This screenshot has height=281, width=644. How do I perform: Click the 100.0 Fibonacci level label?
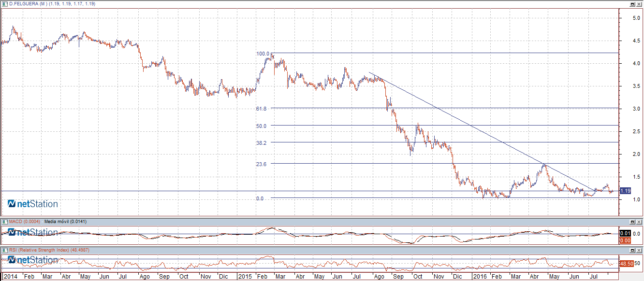click(x=263, y=54)
